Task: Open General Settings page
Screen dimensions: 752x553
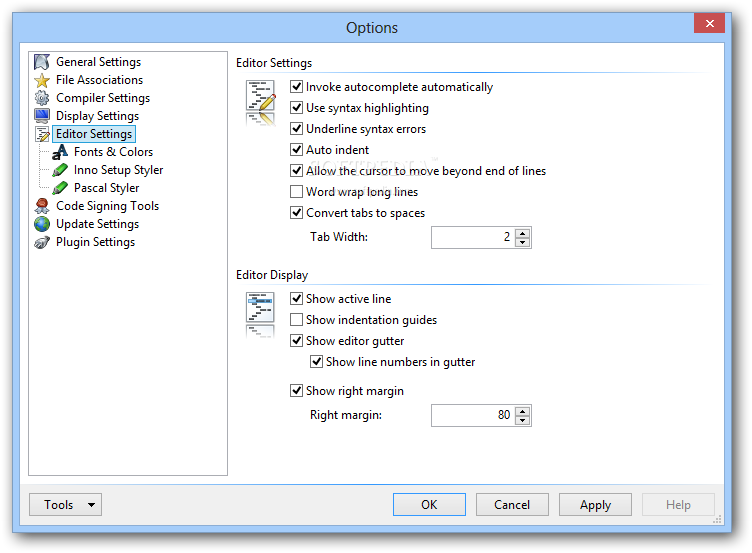Action: (98, 62)
